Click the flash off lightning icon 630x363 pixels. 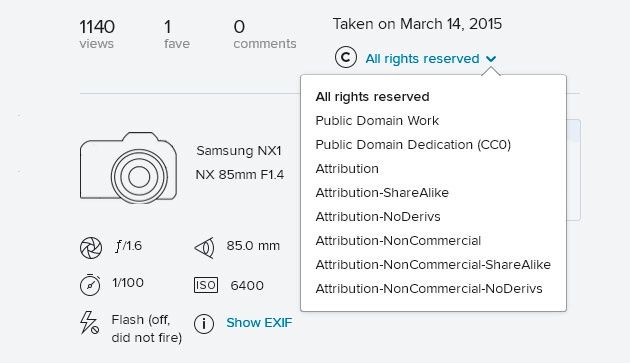89,322
